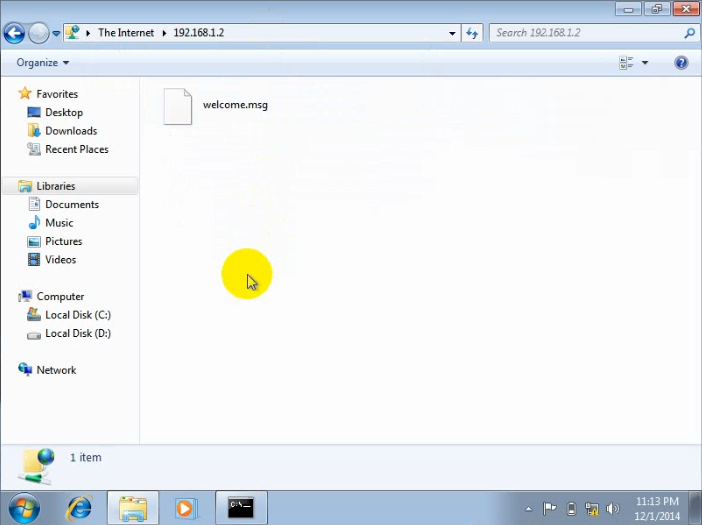Open the clock showing 11:13 PM

coord(657,508)
